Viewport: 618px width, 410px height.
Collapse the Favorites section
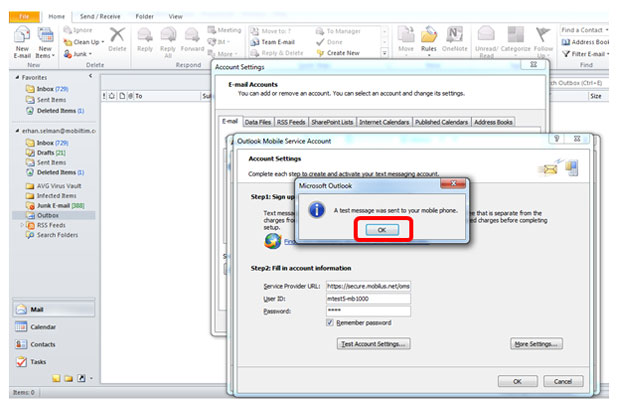tap(17, 77)
